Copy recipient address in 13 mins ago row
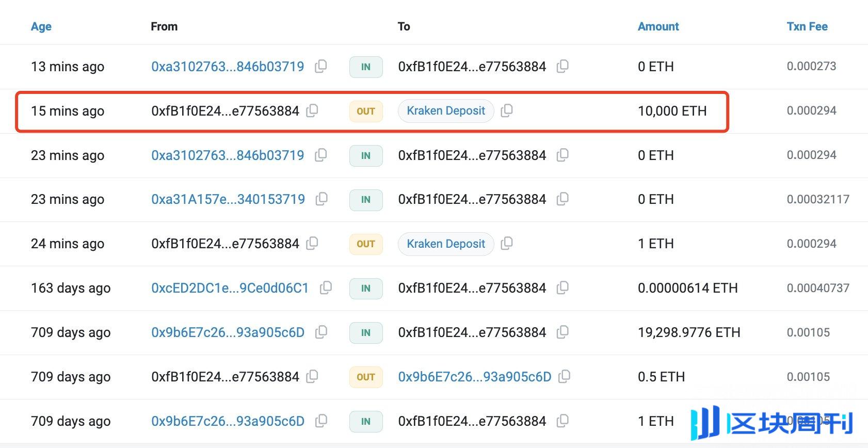Viewport: 868px width, 448px height. click(562, 66)
